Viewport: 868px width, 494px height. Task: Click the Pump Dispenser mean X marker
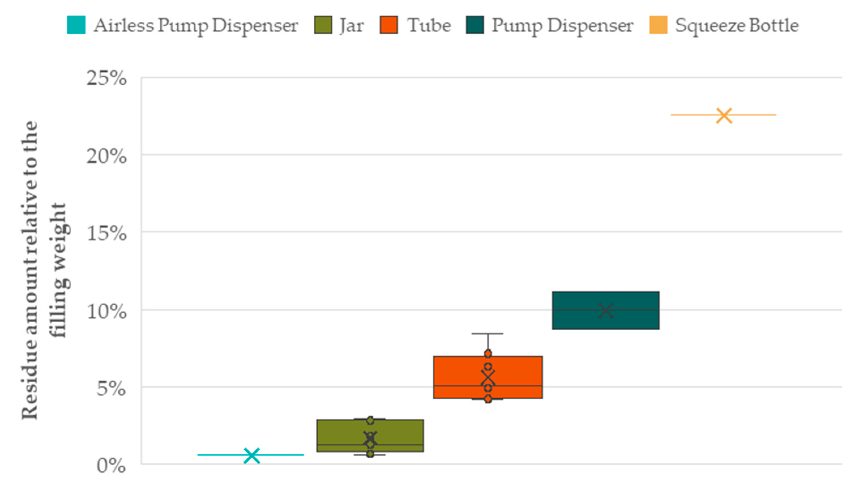[606, 310]
